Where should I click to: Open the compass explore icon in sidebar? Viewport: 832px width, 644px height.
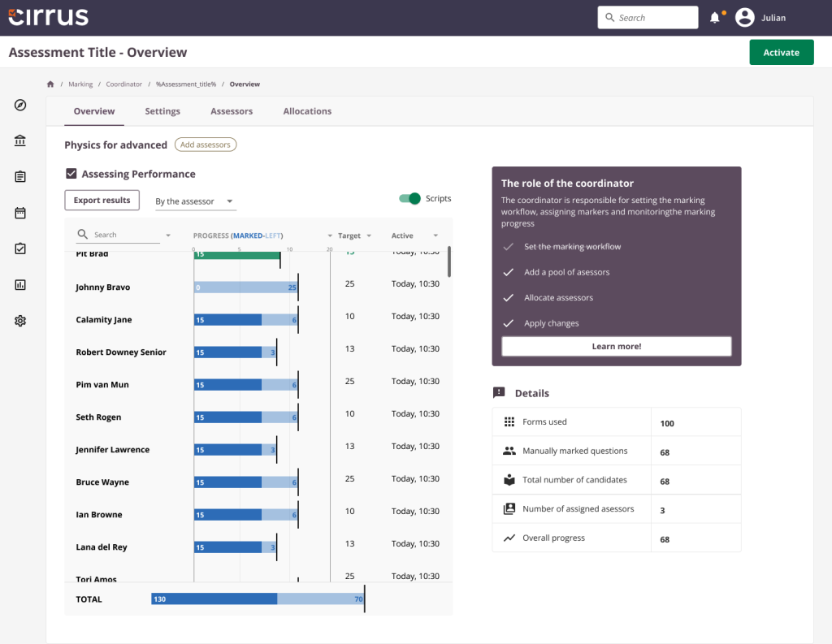(x=20, y=105)
